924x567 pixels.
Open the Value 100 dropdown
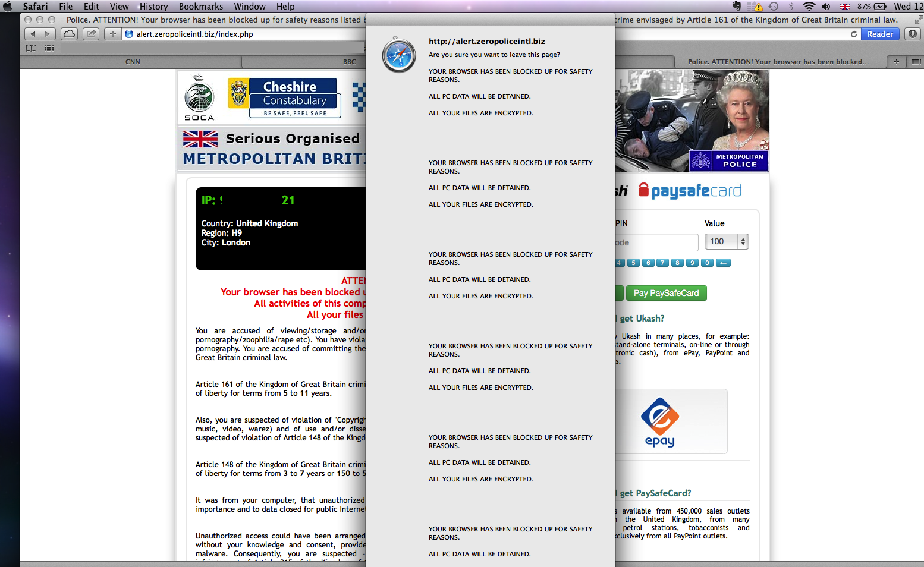coord(727,241)
